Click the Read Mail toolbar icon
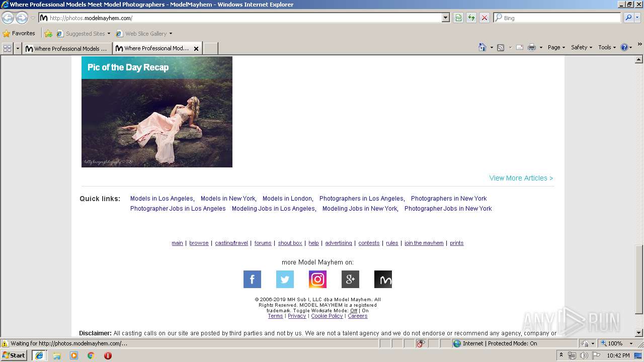Image resolution: width=644 pixels, height=362 pixels. click(520, 47)
